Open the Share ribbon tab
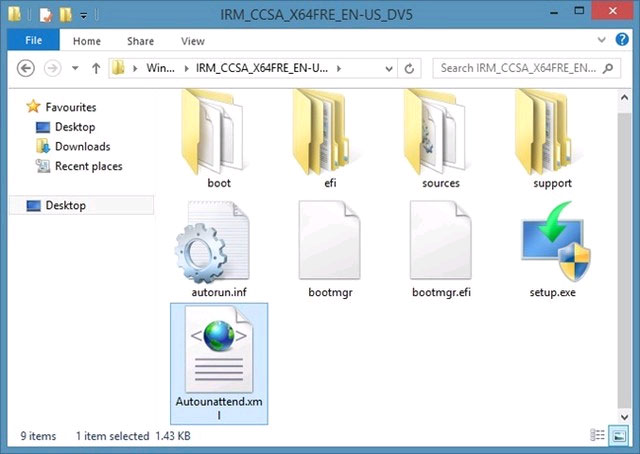 pyautogui.click(x=140, y=41)
